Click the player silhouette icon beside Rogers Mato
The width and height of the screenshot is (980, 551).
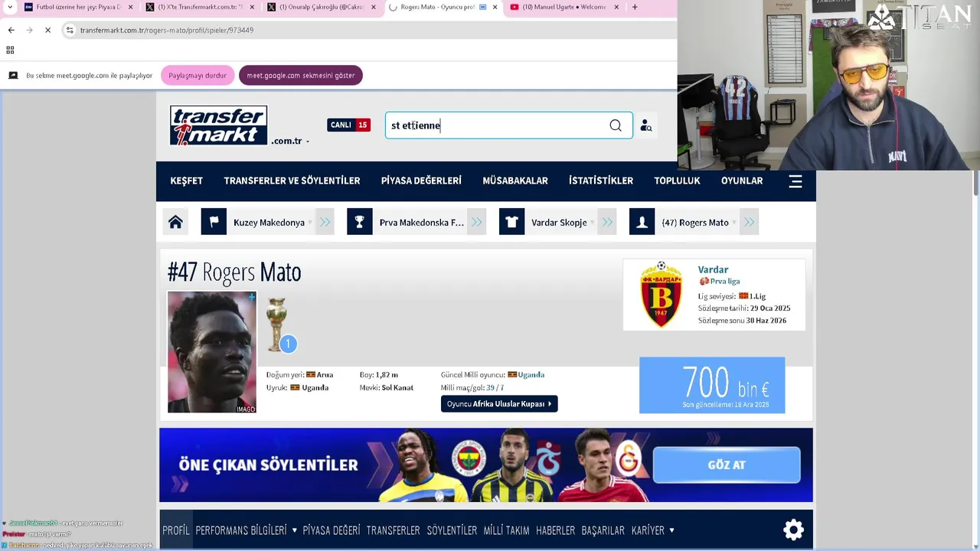point(642,222)
